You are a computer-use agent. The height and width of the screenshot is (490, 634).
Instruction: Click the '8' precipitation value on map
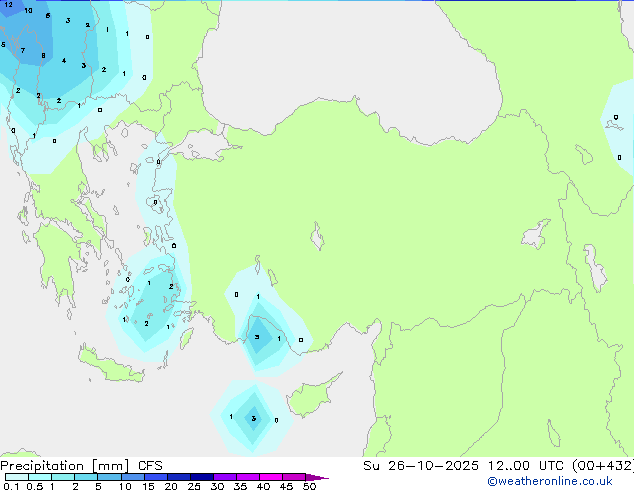click(43, 56)
